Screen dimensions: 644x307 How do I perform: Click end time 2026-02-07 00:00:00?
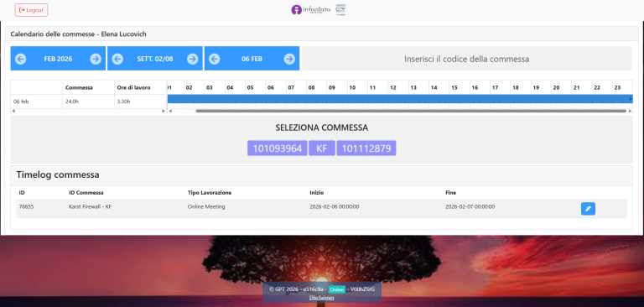click(470, 206)
